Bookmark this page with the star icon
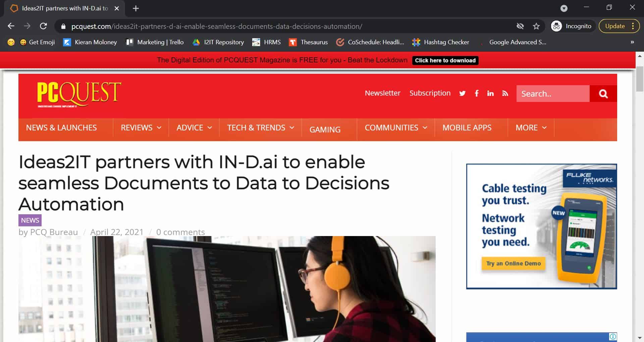 click(536, 26)
